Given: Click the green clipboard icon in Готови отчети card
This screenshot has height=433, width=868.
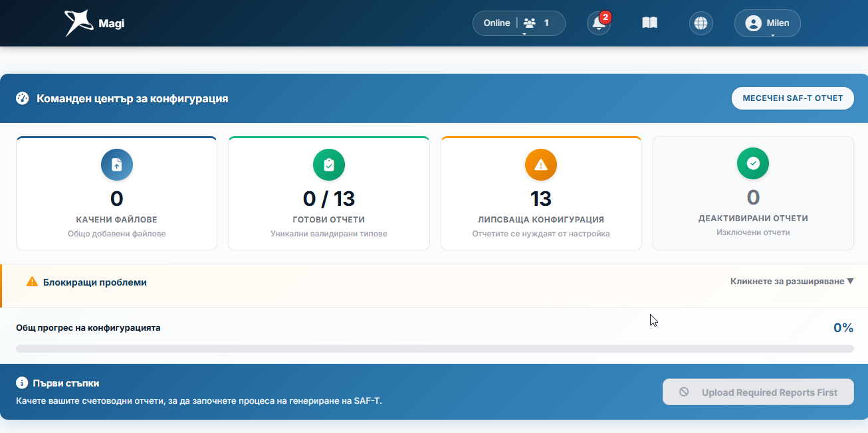Looking at the screenshot, I should tap(329, 165).
